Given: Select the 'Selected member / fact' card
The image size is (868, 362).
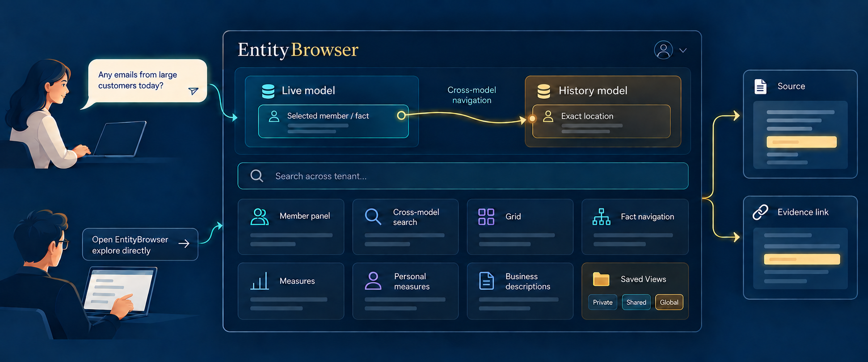Looking at the screenshot, I should pos(333,121).
